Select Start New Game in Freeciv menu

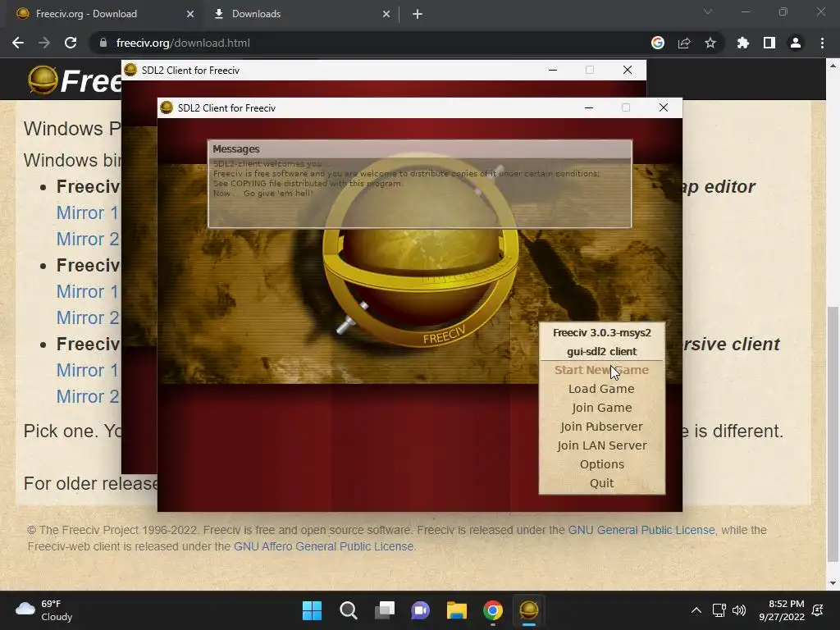coord(601,370)
